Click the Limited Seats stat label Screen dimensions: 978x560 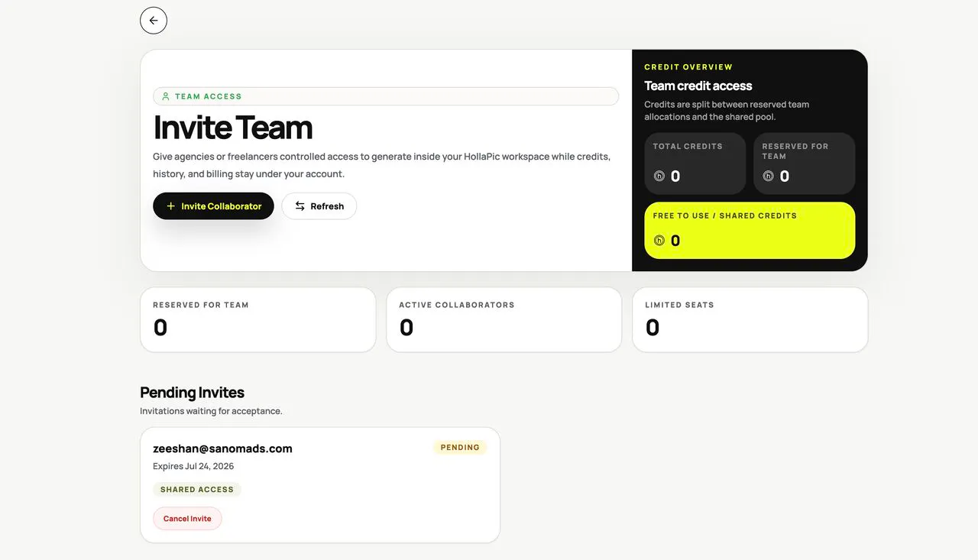679,305
